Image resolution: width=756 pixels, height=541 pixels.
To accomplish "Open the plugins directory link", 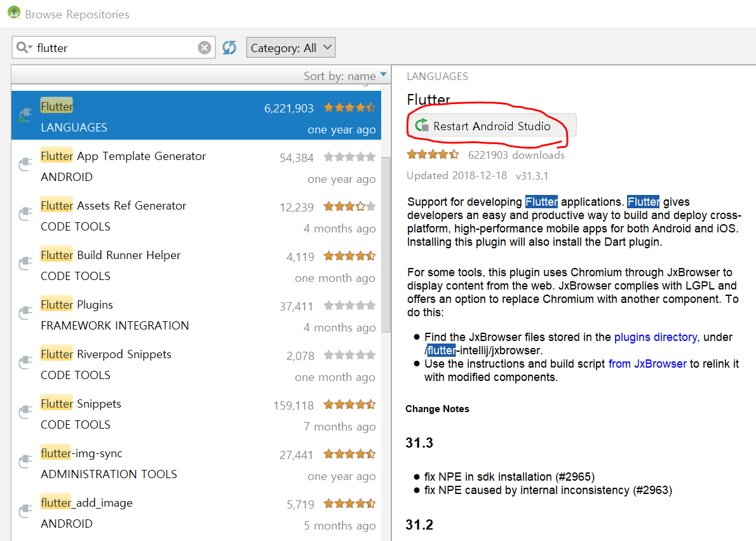I will point(655,337).
